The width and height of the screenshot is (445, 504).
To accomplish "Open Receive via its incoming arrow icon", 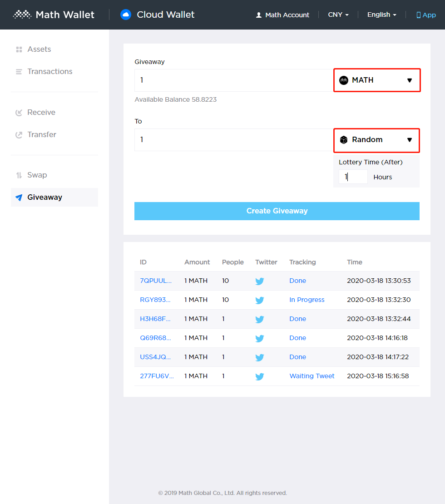I will click(x=19, y=112).
